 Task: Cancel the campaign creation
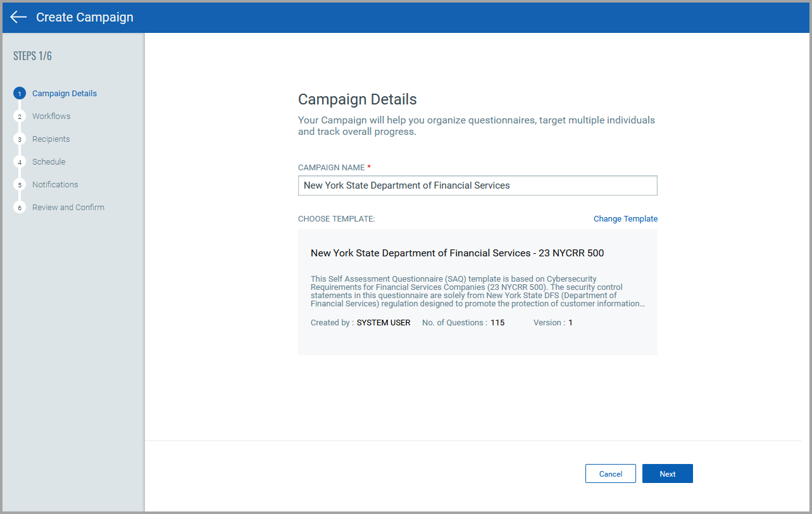tap(610, 473)
